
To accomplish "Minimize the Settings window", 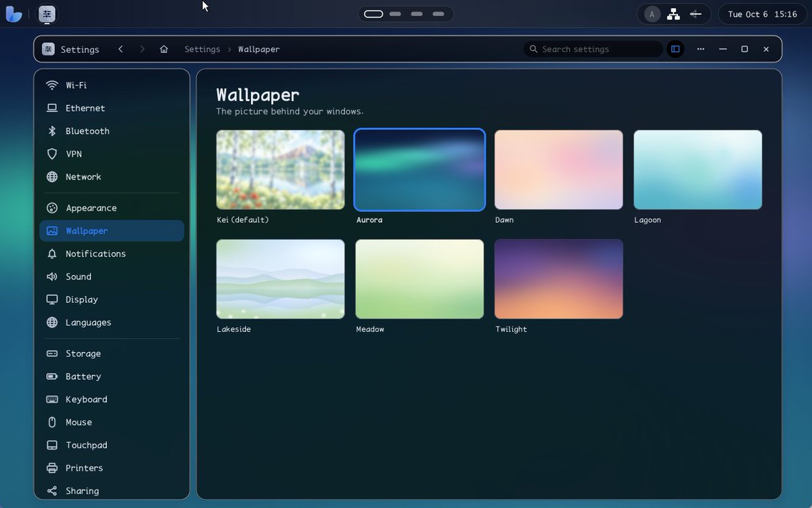I will pos(723,49).
